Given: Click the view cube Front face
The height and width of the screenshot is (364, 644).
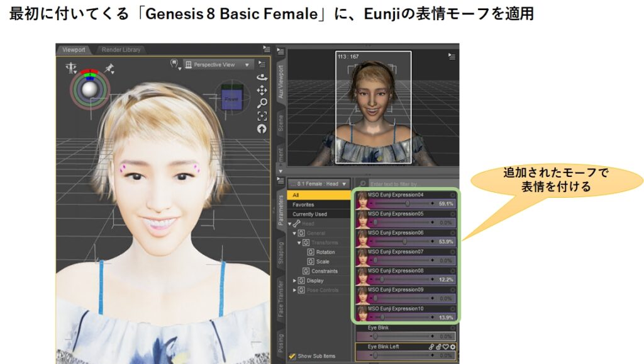Looking at the screenshot, I should (x=232, y=99).
